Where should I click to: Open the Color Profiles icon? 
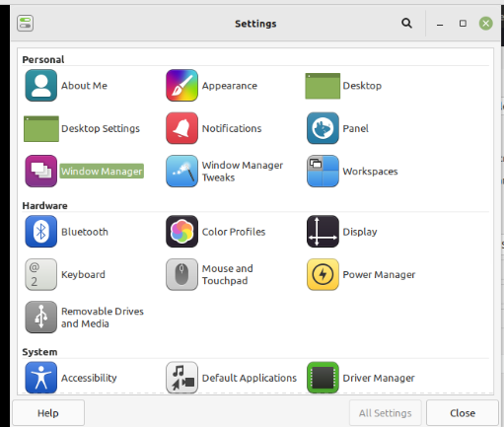pyautogui.click(x=181, y=232)
